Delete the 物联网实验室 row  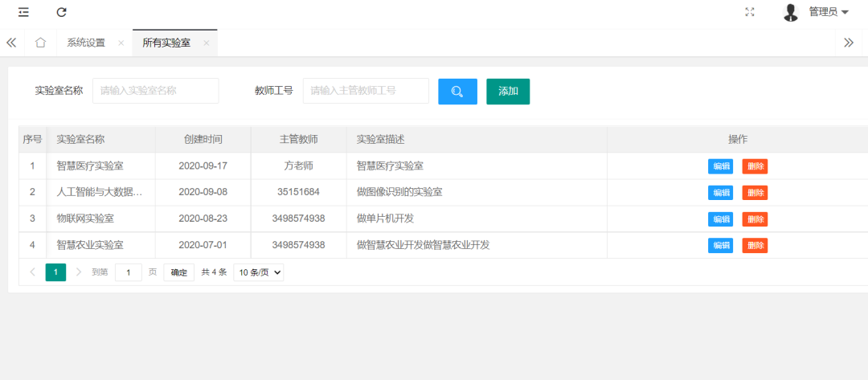755,219
